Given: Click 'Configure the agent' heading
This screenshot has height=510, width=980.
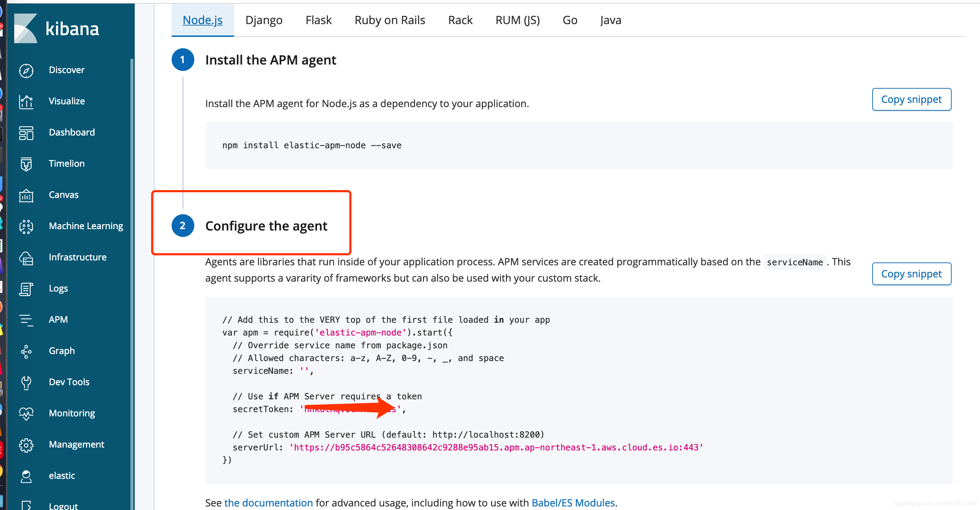Looking at the screenshot, I should pyautogui.click(x=266, y=226).
